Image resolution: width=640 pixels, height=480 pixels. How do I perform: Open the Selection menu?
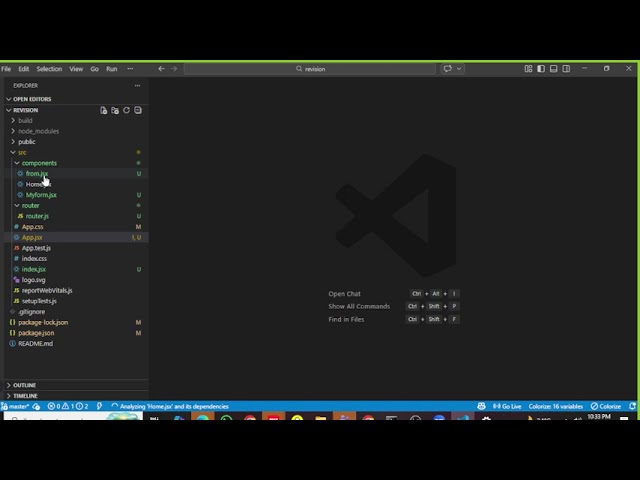pyautogui.click(x=49, y=69)
